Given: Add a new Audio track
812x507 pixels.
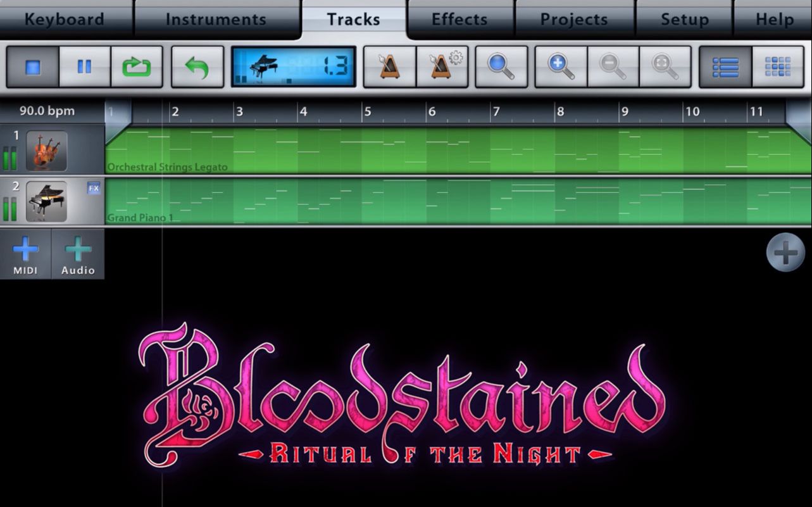Looking at the screenshot, I should pyautogui.click(x=78, y=254).
